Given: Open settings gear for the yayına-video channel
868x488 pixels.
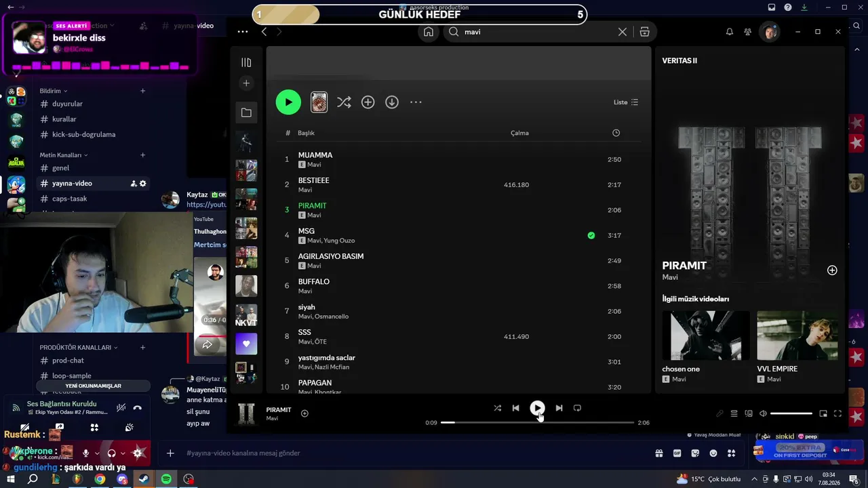Looking at the screenshot, I should [142, 184].
